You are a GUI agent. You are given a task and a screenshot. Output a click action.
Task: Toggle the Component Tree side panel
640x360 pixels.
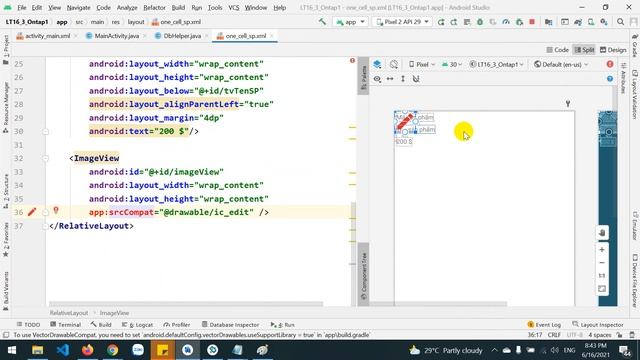363,274
